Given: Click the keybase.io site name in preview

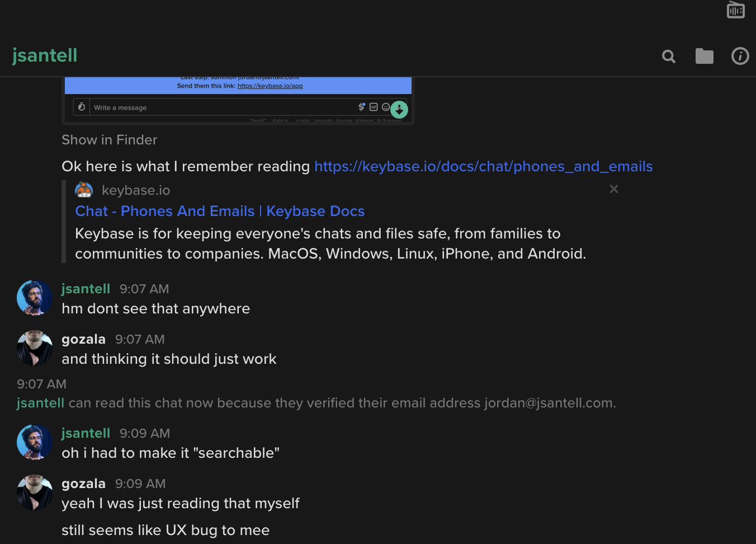Looking at the screenshot, I should click(x=136, y=190).
